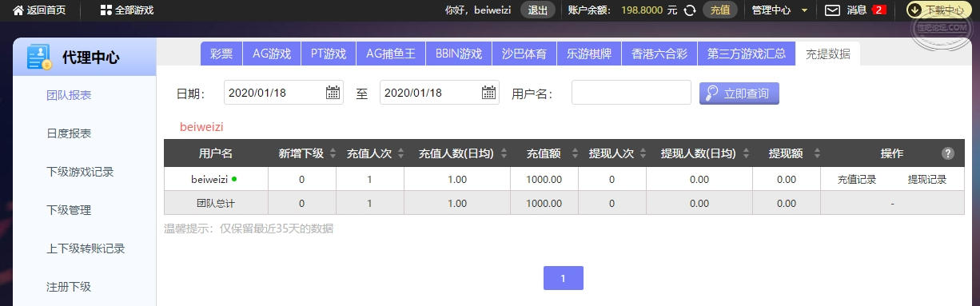Click the 用户名 column header
The height and width of the screenshot is (306, 980).
coord(216,153)
